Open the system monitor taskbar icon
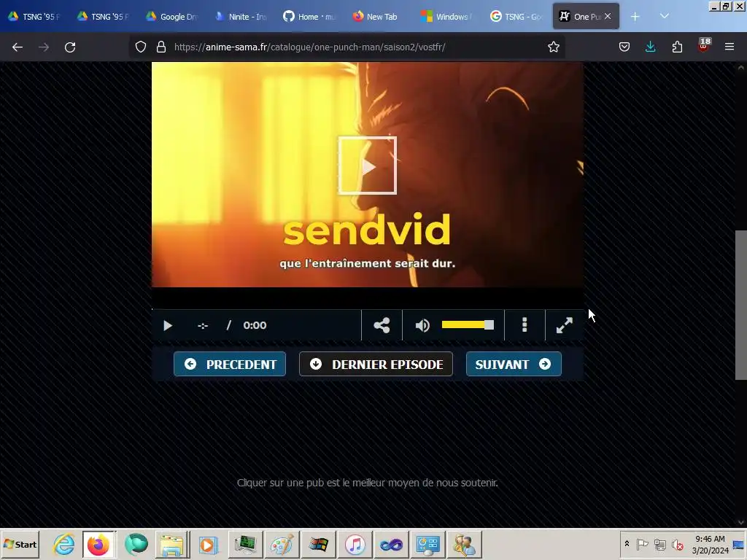Image resolution: width=747 pixels, height=560 pixels. click(x=245, y=544)
